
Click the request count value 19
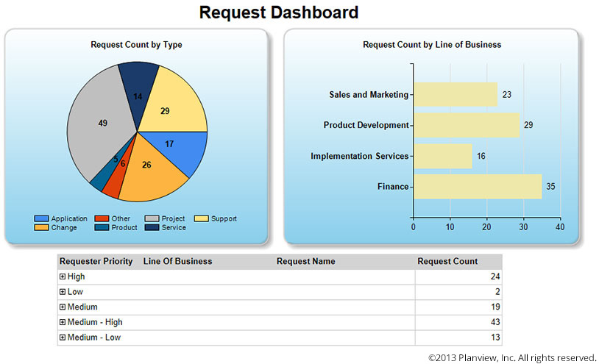click(495, 307)
